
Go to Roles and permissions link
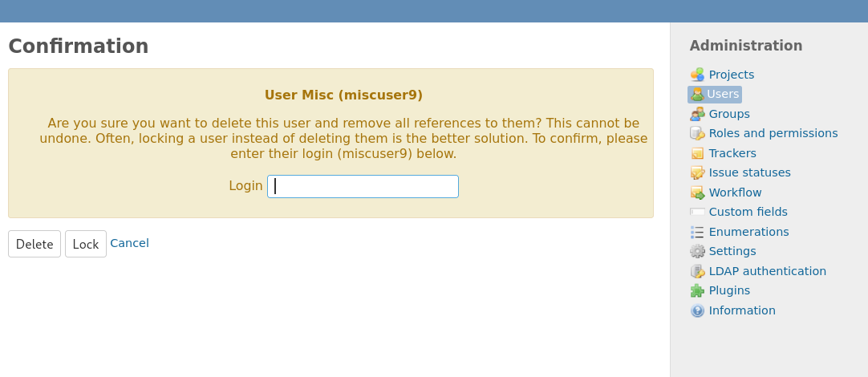(x=773, y=133)
